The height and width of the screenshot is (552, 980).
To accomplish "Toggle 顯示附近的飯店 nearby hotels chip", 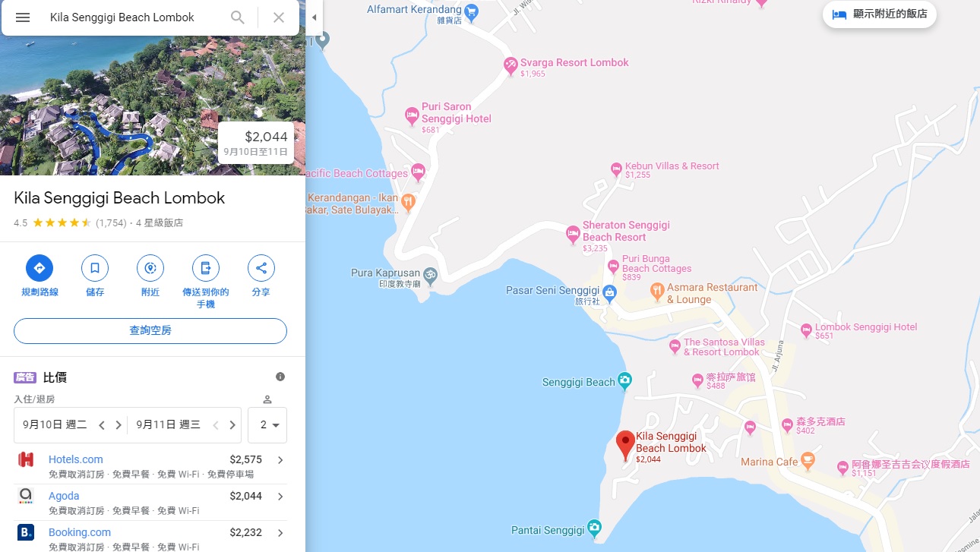I will (x=880, y=14).
